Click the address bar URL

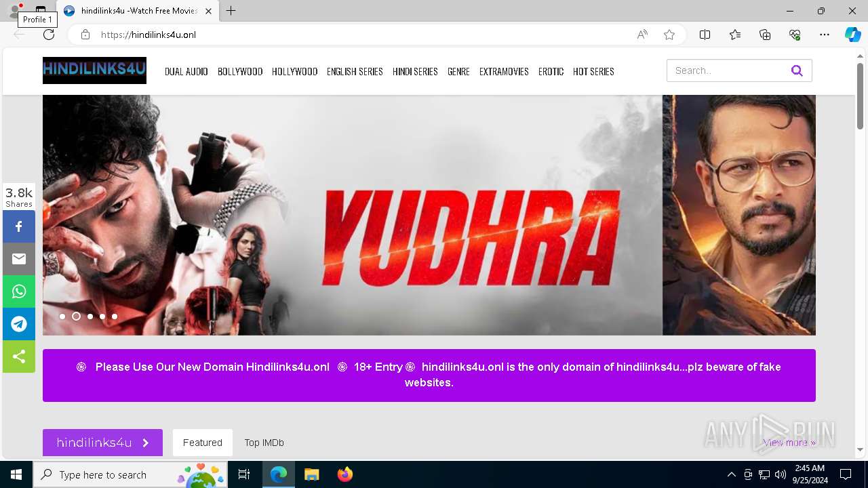pyautogui.click(x=149, y=35)
